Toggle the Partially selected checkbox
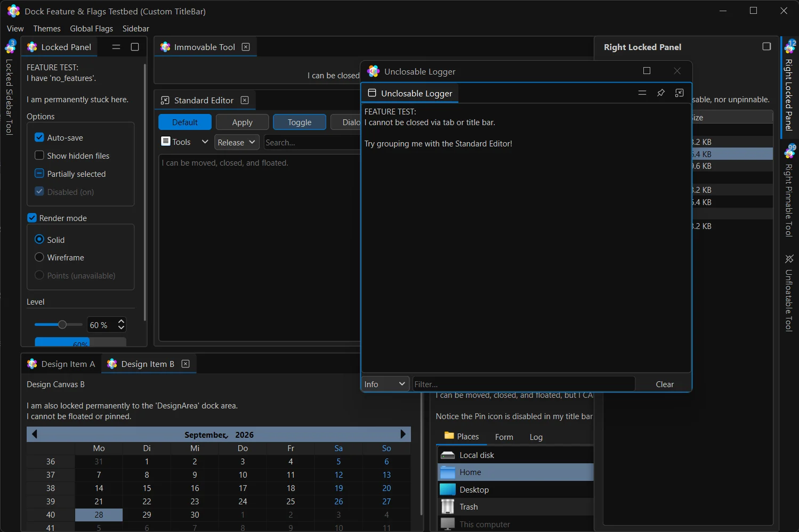 [39, 174]
